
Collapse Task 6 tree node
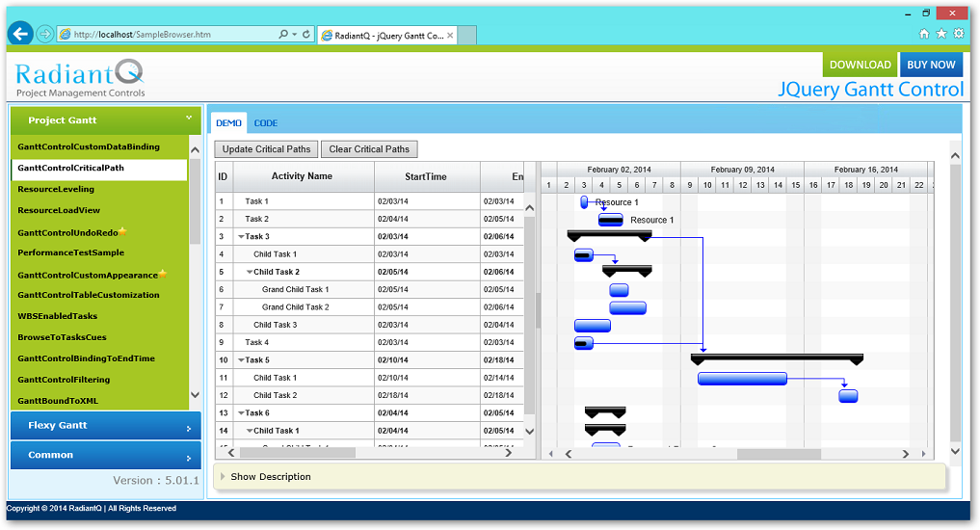pos(241,413)
